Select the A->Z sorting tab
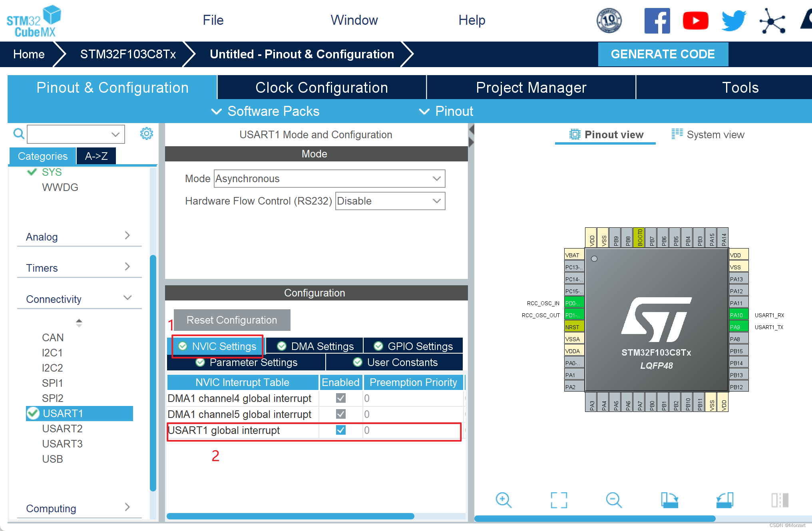Screen dimensions: 812x531 96,156
